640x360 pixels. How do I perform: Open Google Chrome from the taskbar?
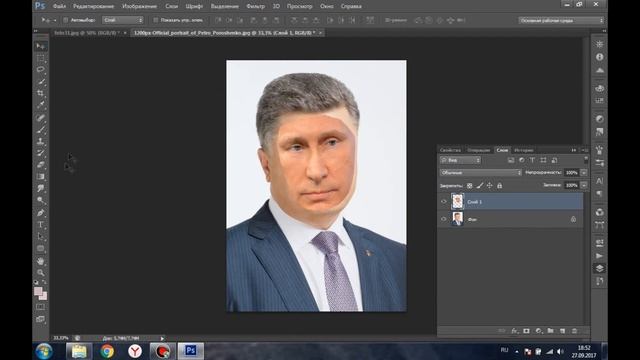107,351
